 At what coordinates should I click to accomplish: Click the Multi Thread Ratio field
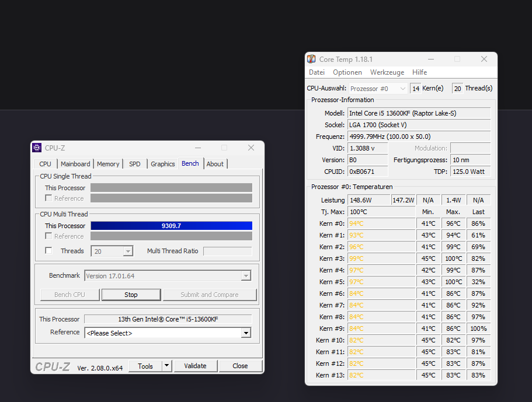(228, 251)
